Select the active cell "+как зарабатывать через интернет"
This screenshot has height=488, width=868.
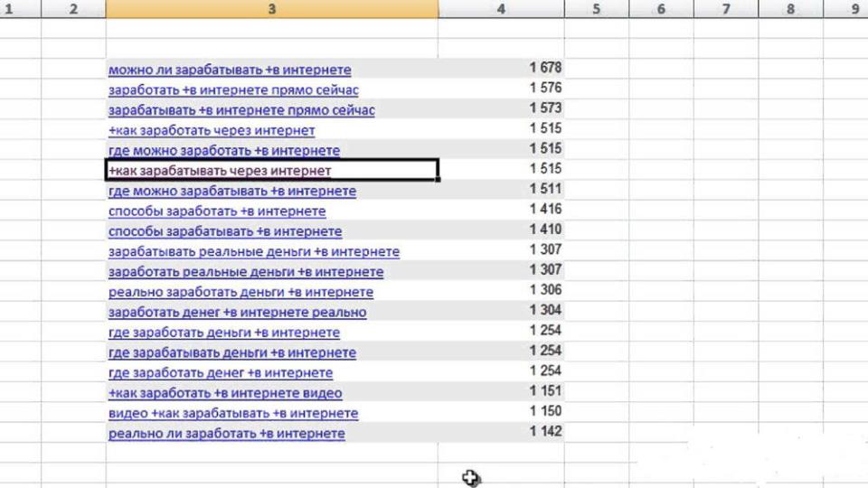pyautogui.click(x=271, y=170)
